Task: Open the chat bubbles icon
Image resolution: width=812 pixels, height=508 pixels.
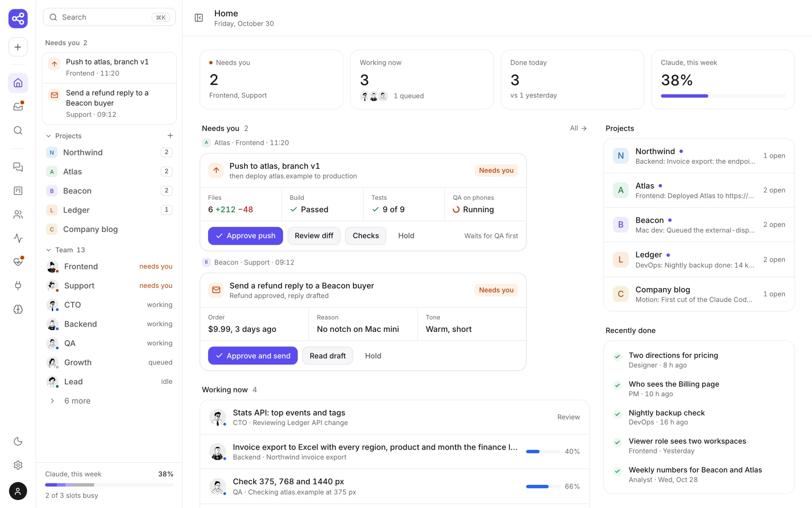Action: (x=18, y=167)
